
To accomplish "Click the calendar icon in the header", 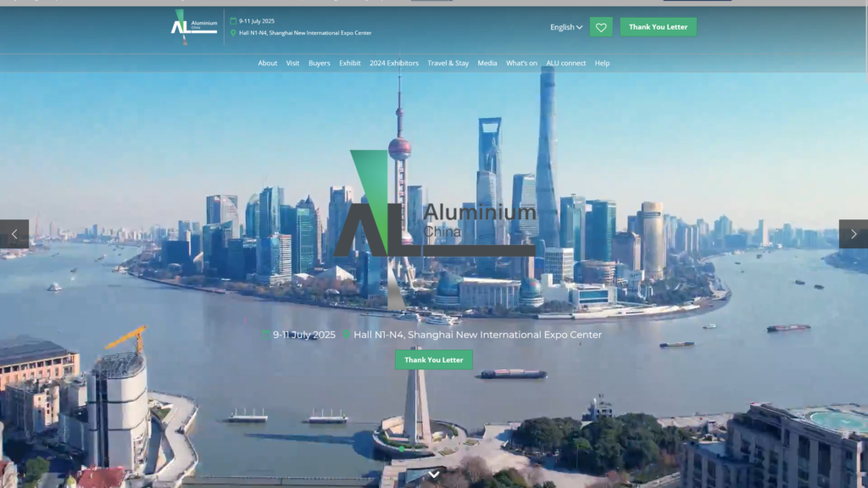I will click(x=233, y=21).
